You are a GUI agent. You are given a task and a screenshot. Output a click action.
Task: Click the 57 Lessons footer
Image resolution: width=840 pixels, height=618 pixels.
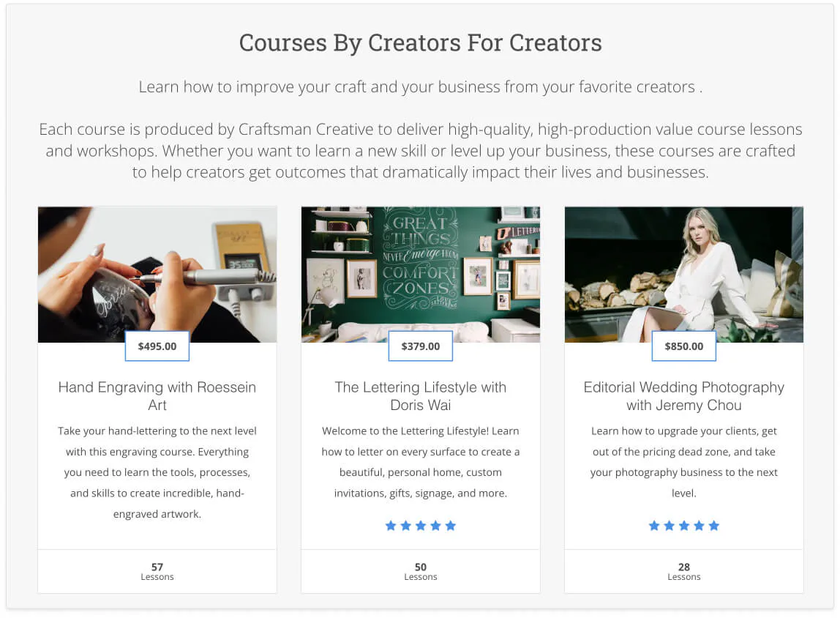[x=157, y=571]
